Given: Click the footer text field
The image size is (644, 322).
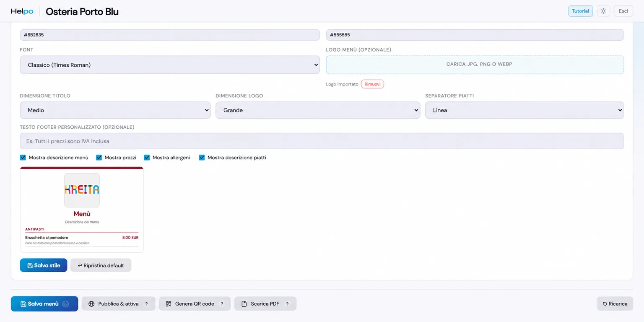Looking at the screenshot, I should [322, 141].
